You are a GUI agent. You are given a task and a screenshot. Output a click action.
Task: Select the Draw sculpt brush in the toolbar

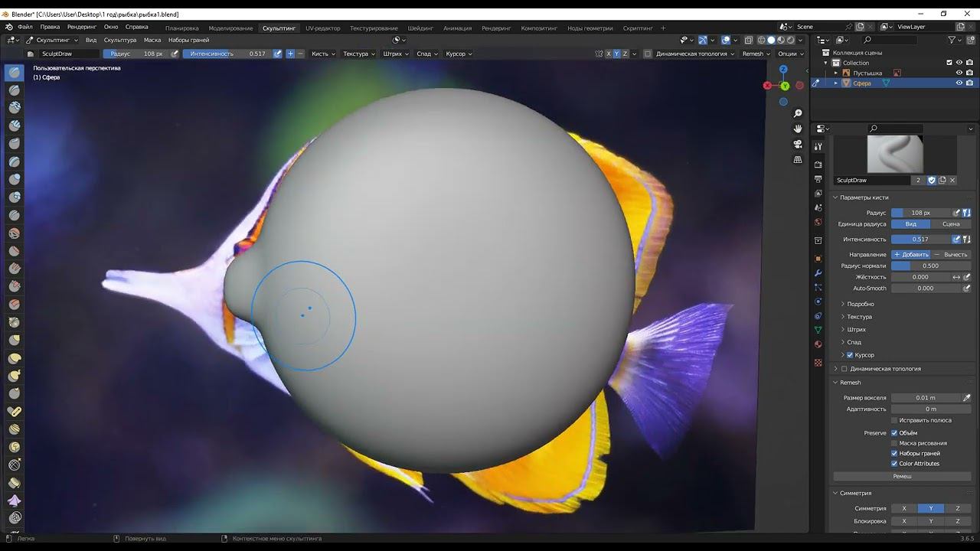[x=15, y=73]
